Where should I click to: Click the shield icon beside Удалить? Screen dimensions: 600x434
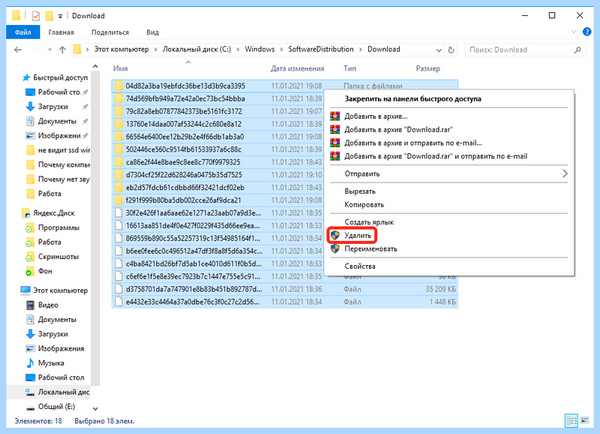pyautogui.click(x=335, y=235)
